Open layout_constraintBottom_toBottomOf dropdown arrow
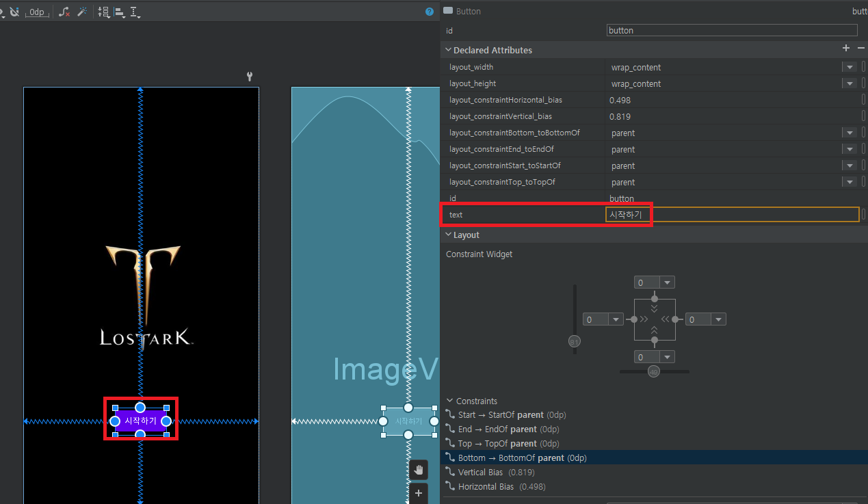Screen dimensions: 868x504 point(850,133)
